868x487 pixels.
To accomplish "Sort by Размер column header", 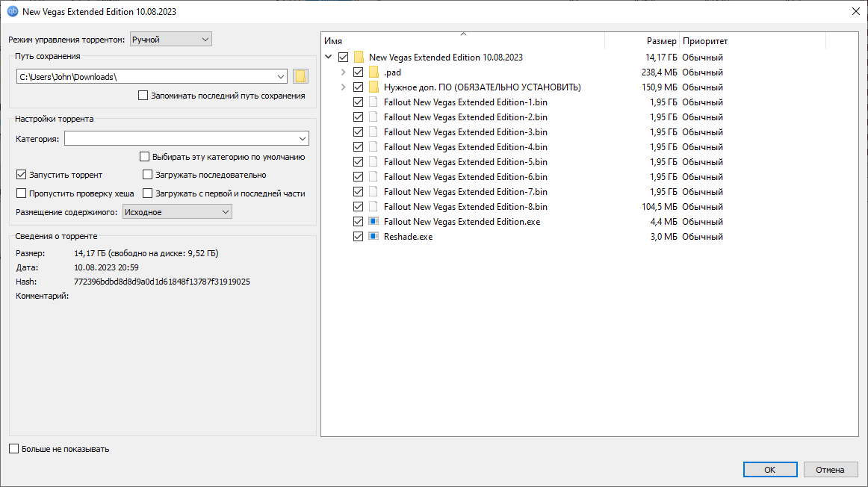I will (642, 41).
